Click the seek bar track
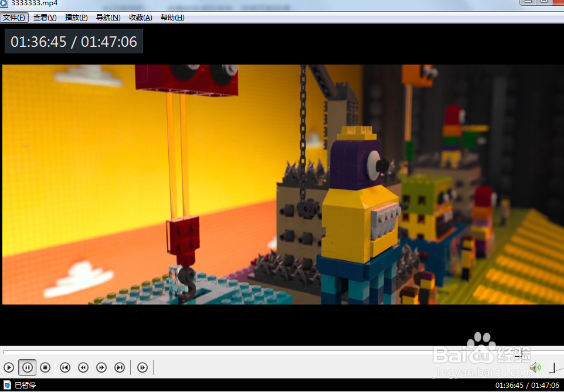Image resolution: width=564 pixels, height=392 pixels. coord(282,352)
